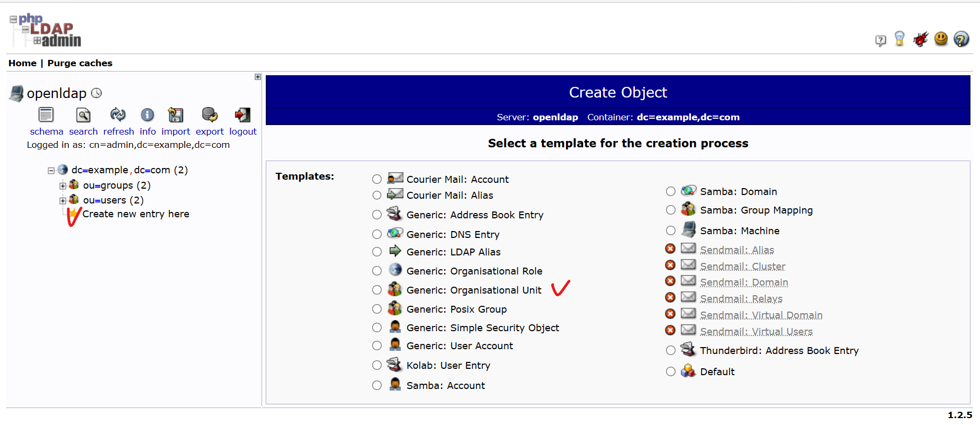Click the forum speech bubble icon
This screenshot has width=980, height=425.
[x=880, y=40]
